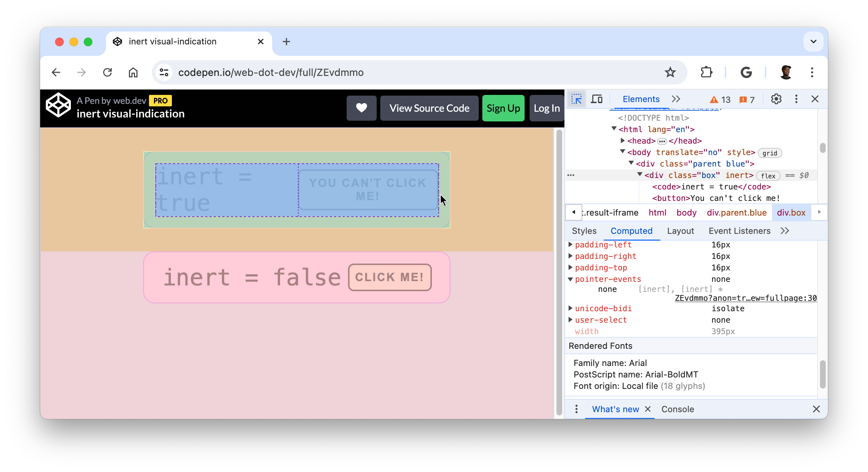Click the Elements panel tab in DevTools
The height and width of the screenshot is (472, 868).
click(x=640, y=99)
